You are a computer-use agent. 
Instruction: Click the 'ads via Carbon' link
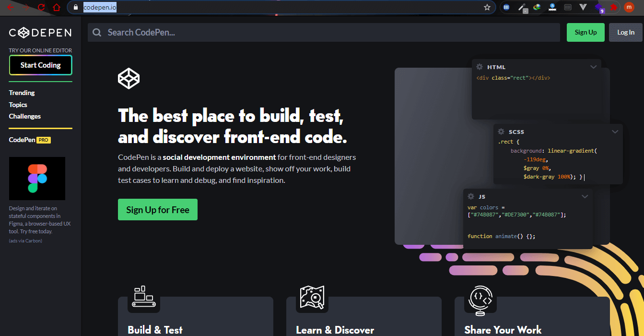(x=25, y=240)
